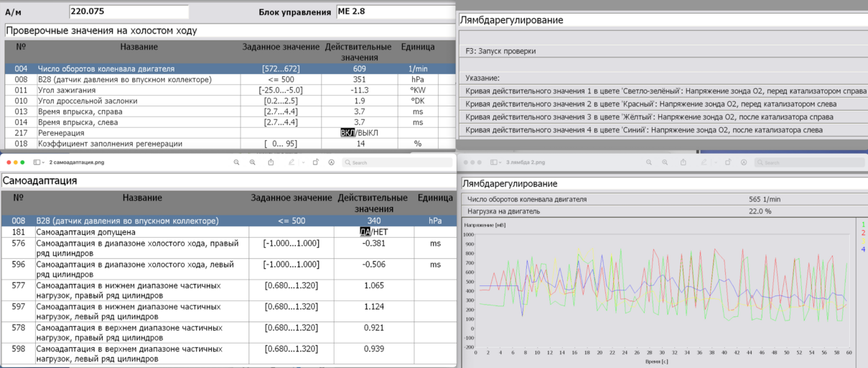Open sidebar view menu in лямбда 2.png window
Screen dimensions: 868x368
495,162
